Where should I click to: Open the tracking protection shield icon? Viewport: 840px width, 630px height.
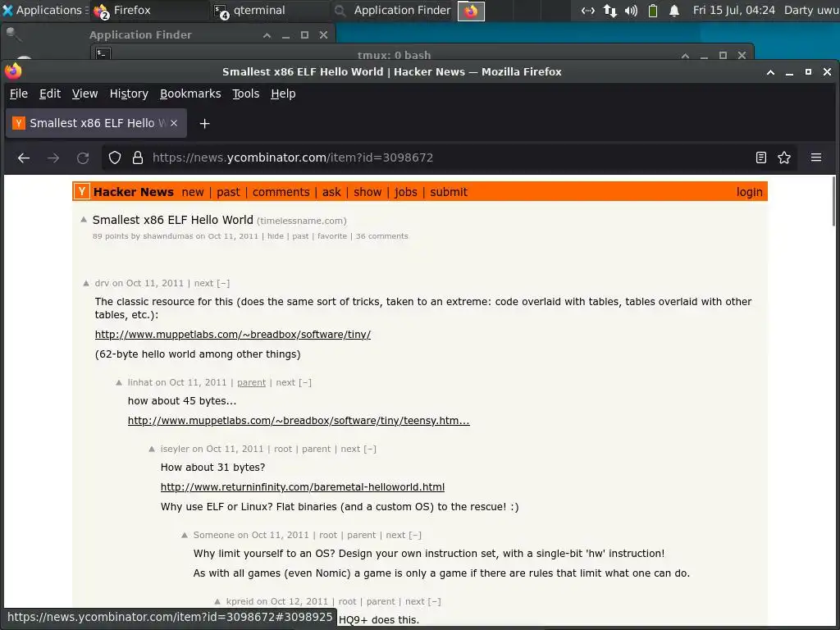click(x=115, y=157)
